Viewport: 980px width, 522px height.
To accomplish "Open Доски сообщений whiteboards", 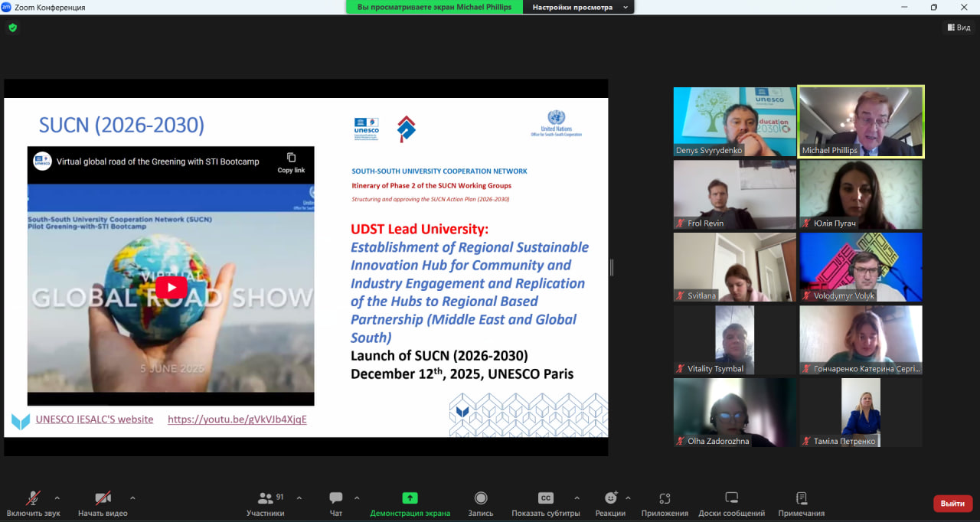I will tap(731, 498).
